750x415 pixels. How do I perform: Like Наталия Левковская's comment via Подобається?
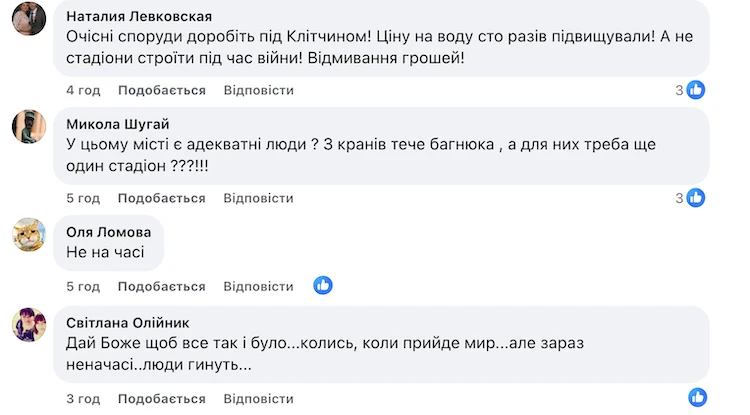click(x=161, y=90)
